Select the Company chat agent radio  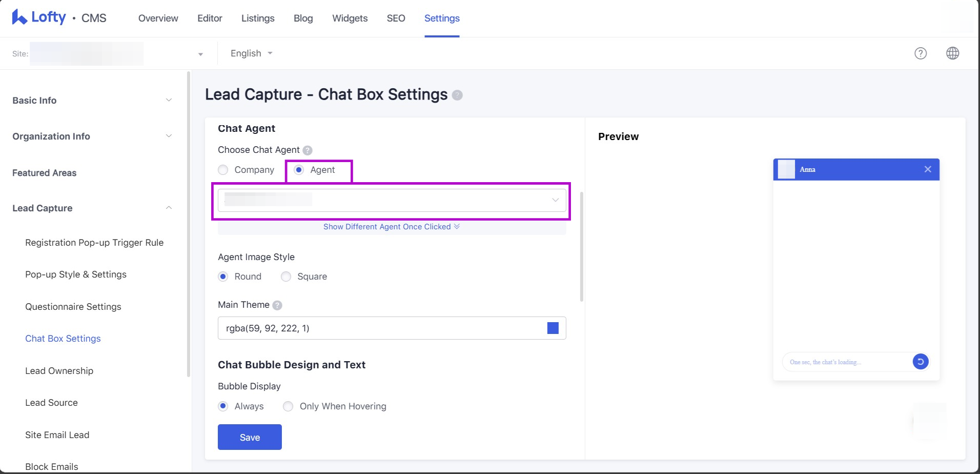[x=223, y=170]
